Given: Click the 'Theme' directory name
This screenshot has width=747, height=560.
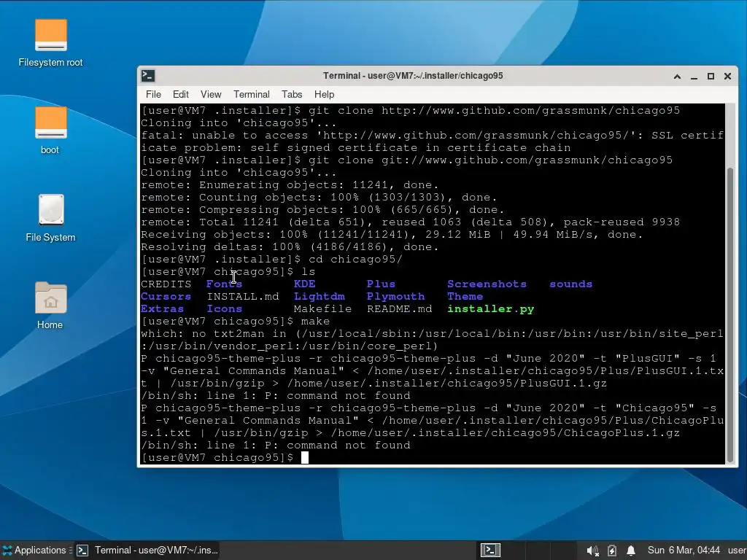Looking at the screenshot, I should coord(465,296).
